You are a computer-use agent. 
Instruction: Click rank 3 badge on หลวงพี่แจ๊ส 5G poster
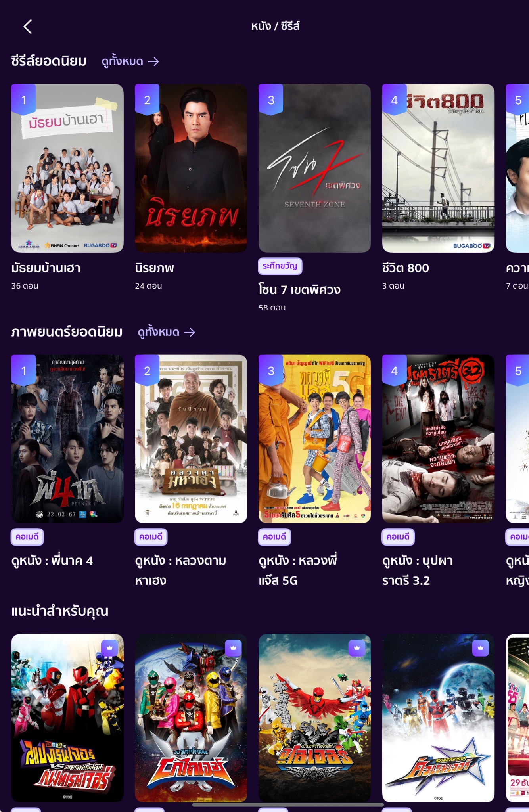coord(271,370)
